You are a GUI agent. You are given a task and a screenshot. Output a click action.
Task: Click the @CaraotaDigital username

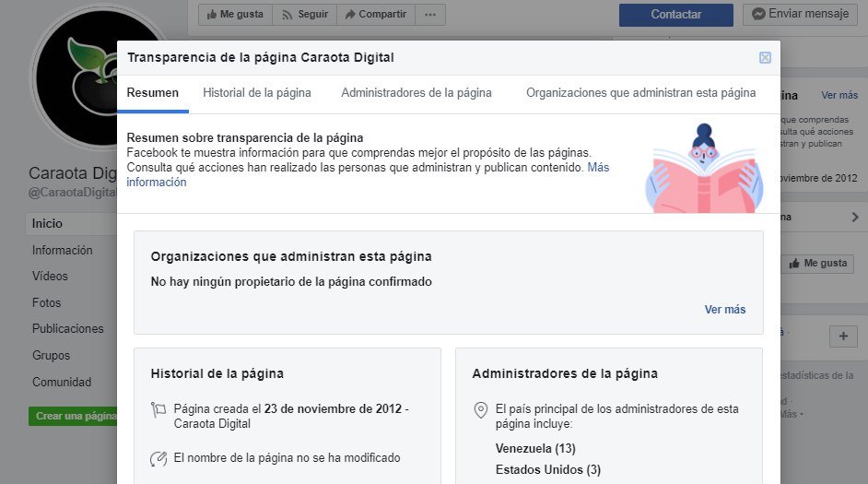(73, 193)
